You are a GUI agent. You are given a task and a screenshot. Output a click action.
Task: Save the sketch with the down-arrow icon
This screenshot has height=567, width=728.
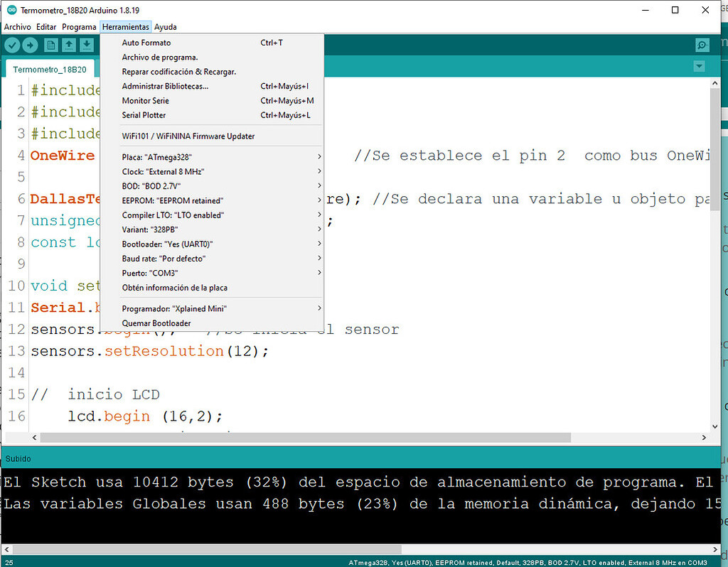pos(87,44)
